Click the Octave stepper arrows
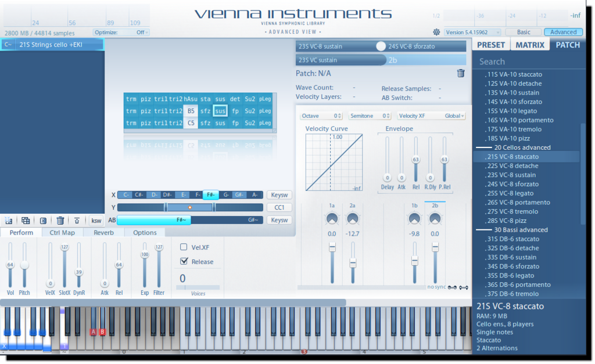Viewport: 595px width, 364px height. [x=339, y=116]
